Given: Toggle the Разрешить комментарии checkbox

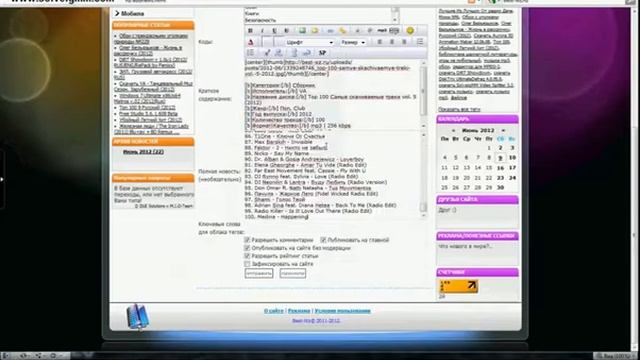Looking at the screenshot, I should coord(247,240).
